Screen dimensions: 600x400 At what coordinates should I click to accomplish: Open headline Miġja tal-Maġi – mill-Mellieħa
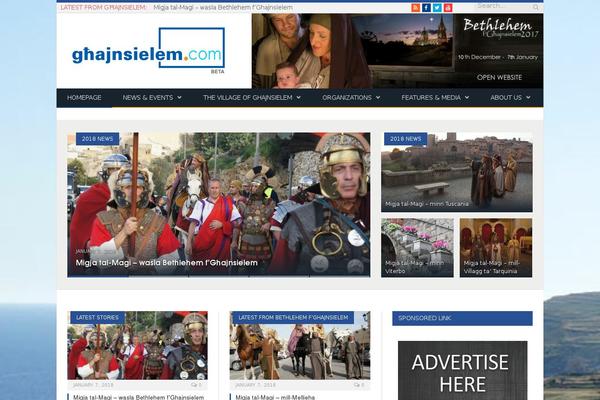click(x=275, y=397)
